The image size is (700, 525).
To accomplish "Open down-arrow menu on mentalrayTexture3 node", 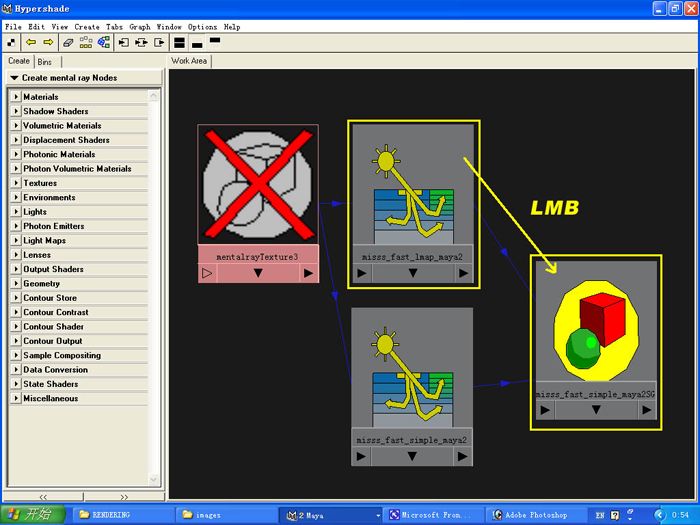I will [x=258, y=273].
